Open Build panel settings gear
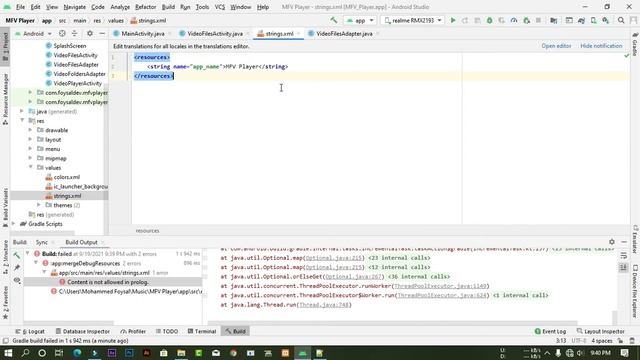The image size is (640, 360). tap(611, 242)
